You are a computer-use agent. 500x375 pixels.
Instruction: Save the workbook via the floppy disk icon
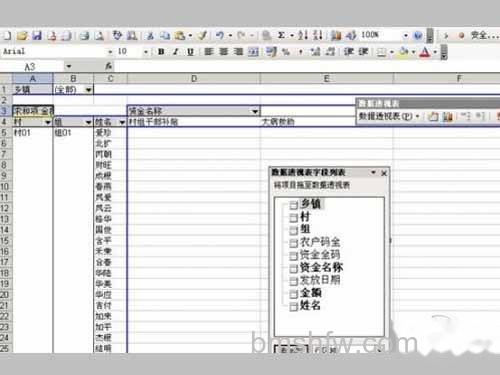37,35
